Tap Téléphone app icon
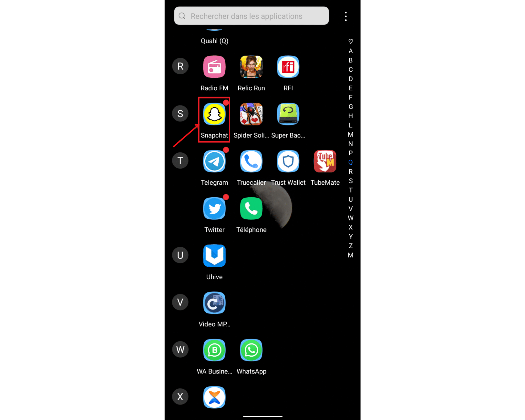525x420 pixels. coord(251,208)
